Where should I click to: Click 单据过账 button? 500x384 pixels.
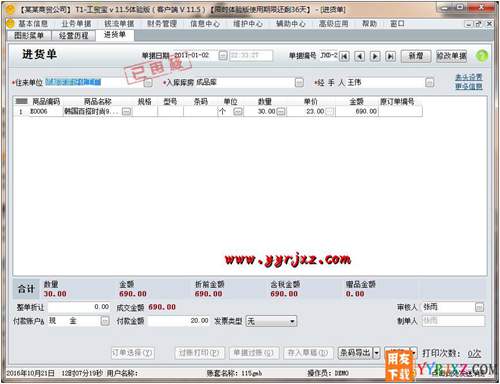254,353
